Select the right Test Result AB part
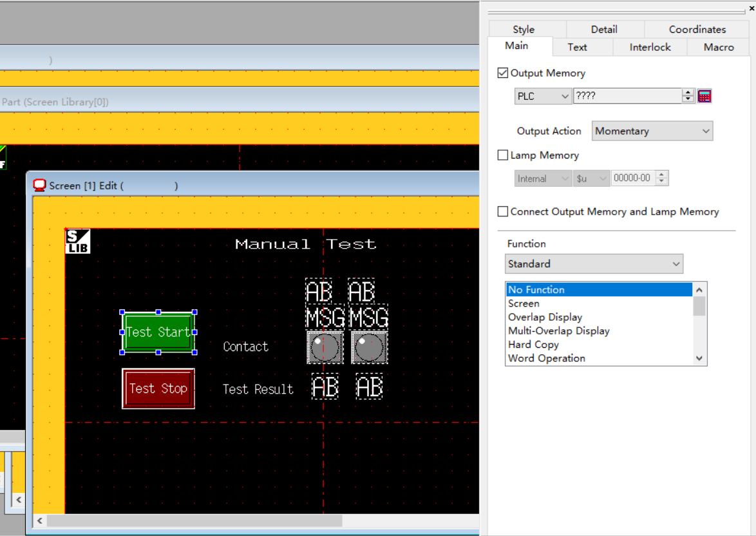756x536 pixels. click(369, 387)
